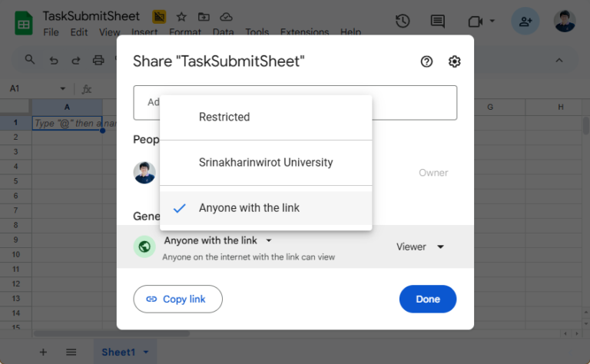Select column H header
This screenshot has height=364, width=590.
[561, 108]
